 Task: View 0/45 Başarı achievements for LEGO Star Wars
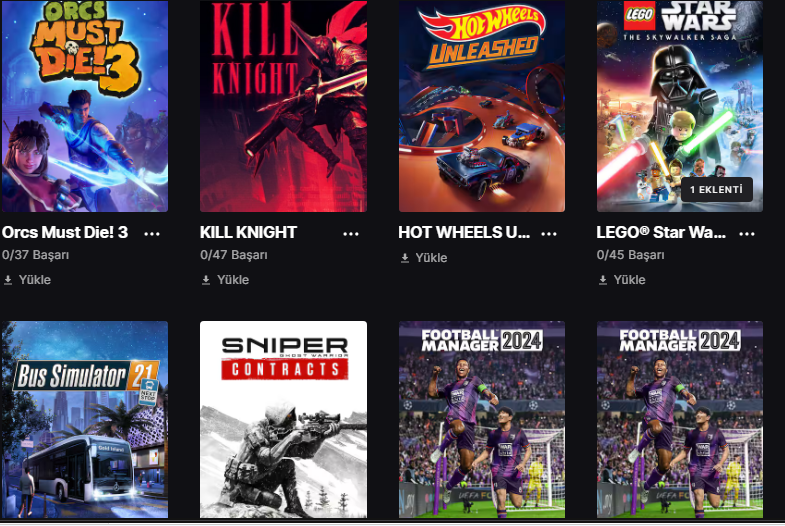[x=630, y=255]
